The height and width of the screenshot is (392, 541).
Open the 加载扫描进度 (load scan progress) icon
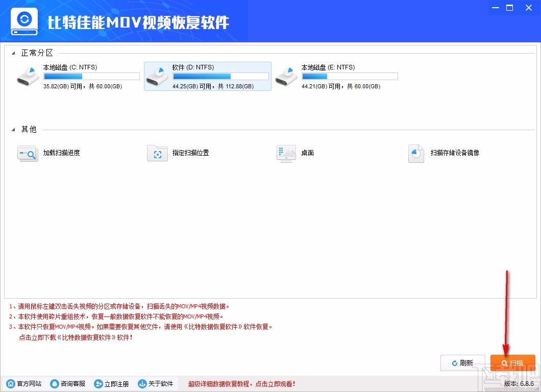point(27,153)
